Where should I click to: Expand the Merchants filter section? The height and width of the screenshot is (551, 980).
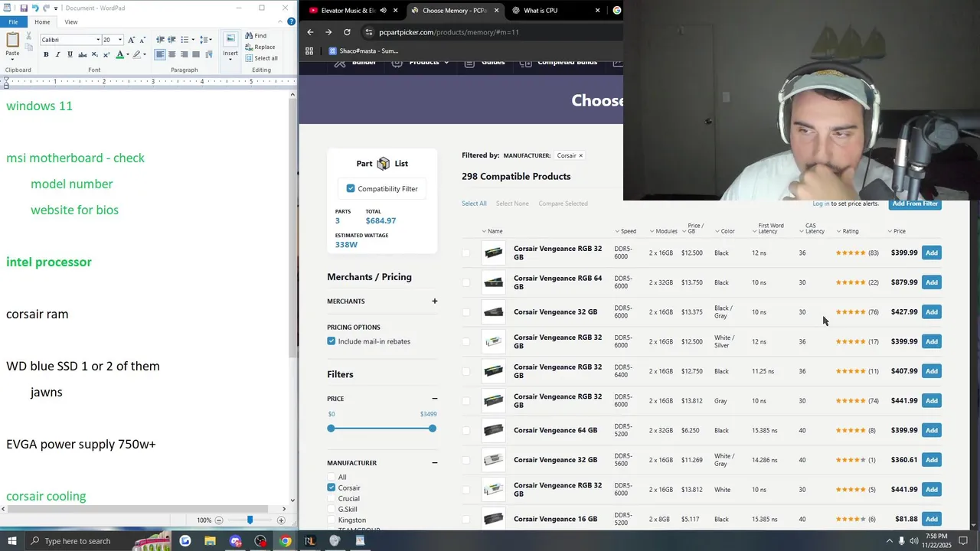[434, 301]
